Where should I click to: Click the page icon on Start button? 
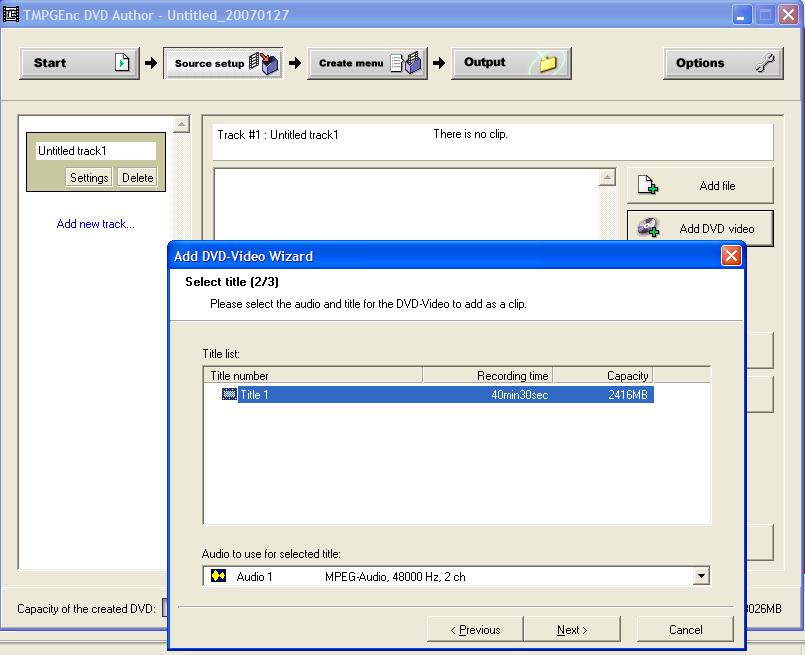pos(122,63)
